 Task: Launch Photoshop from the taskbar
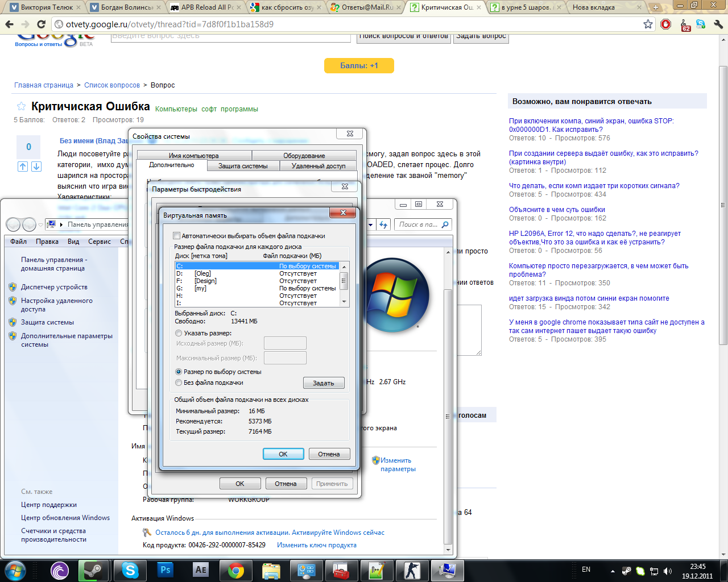tap(166, 570)
